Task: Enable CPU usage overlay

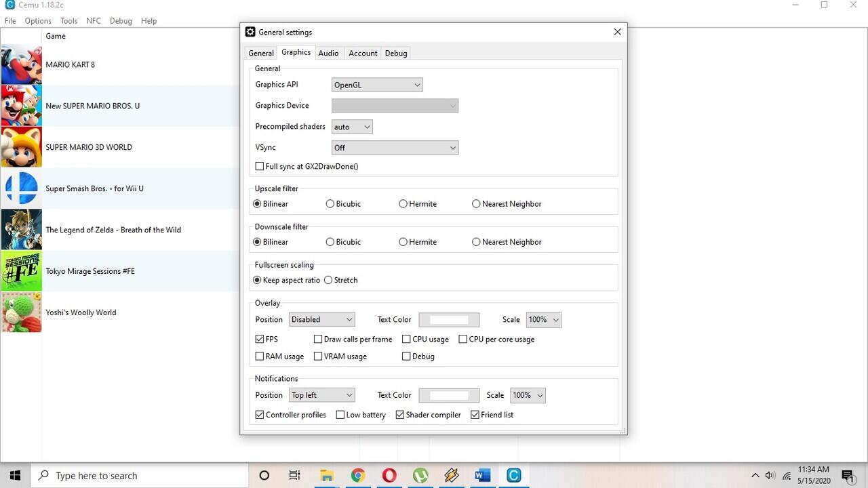Action: click(x=425, y=339)
